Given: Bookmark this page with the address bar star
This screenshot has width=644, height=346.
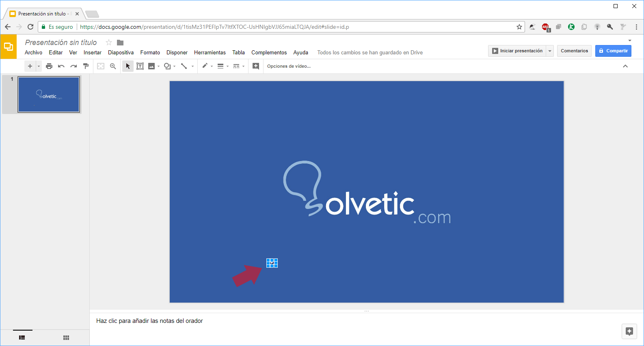Looking at the screenshot, I should (x=519, y=27).
